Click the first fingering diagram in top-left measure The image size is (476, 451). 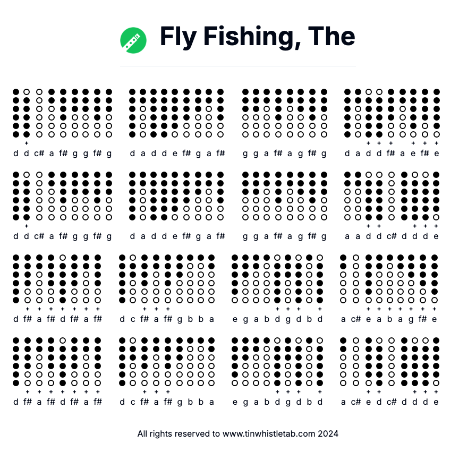point(16,113)
